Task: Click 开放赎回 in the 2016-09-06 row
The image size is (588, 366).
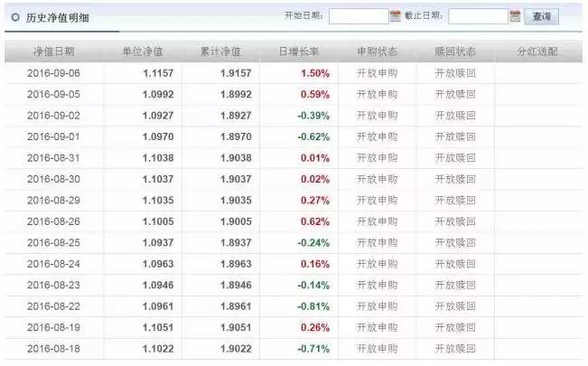Action: click(455, 73)
